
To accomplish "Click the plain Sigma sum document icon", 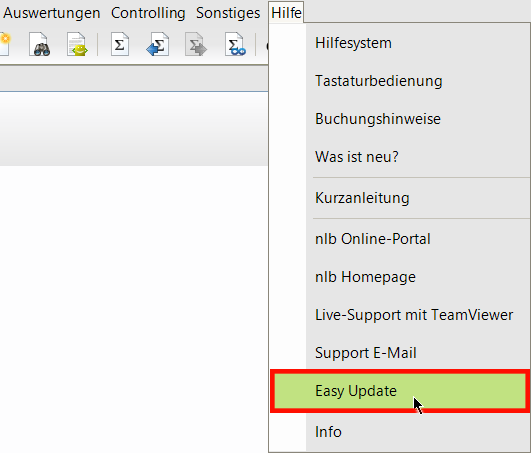I will tap(120, 44).
